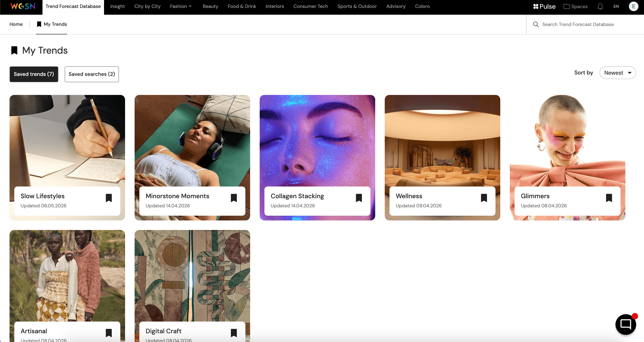The image size is (644, 342).
Task: Open Coloro
Action: [422, 6]
